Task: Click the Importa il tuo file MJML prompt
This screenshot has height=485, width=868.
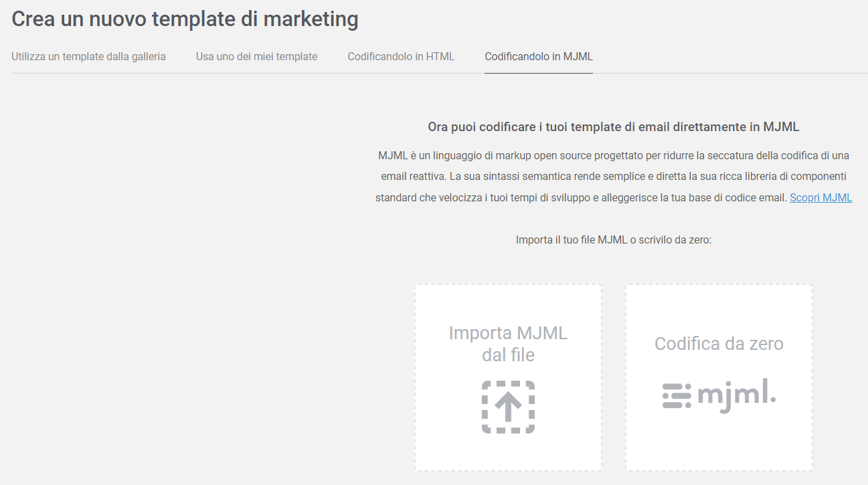Action: [x=614, y=239]
